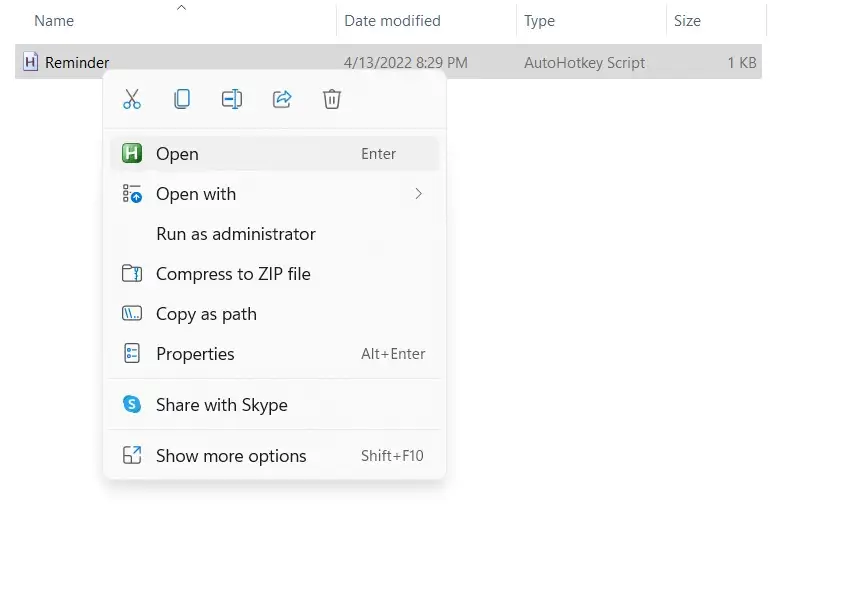Sort files by the Name column
The height and width of the screenshot is (603, 861).
click(54, 21)
